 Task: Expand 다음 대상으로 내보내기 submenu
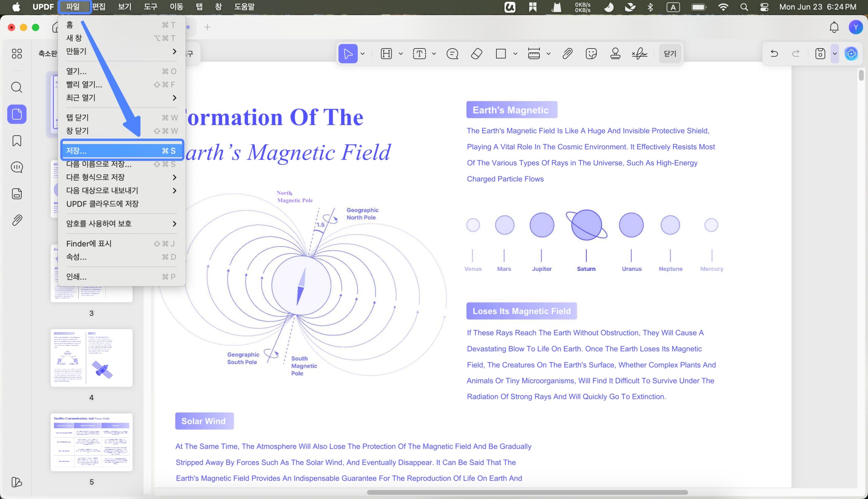(122, 191)
